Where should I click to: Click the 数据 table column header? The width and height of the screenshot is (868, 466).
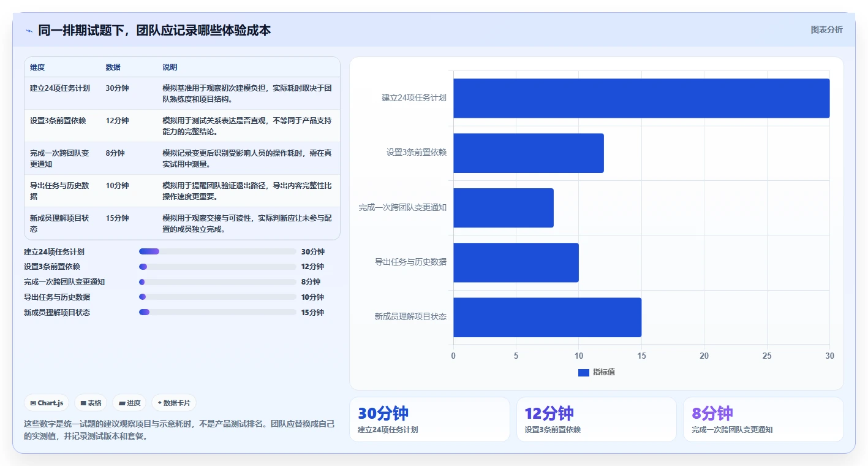[x=113, y=67]
